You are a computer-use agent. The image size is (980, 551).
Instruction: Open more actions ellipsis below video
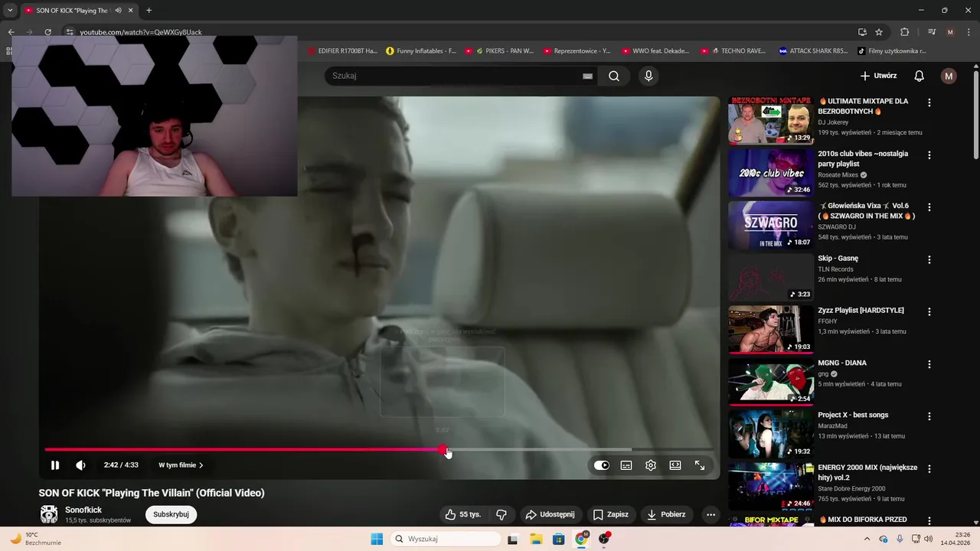click(710, 514)
